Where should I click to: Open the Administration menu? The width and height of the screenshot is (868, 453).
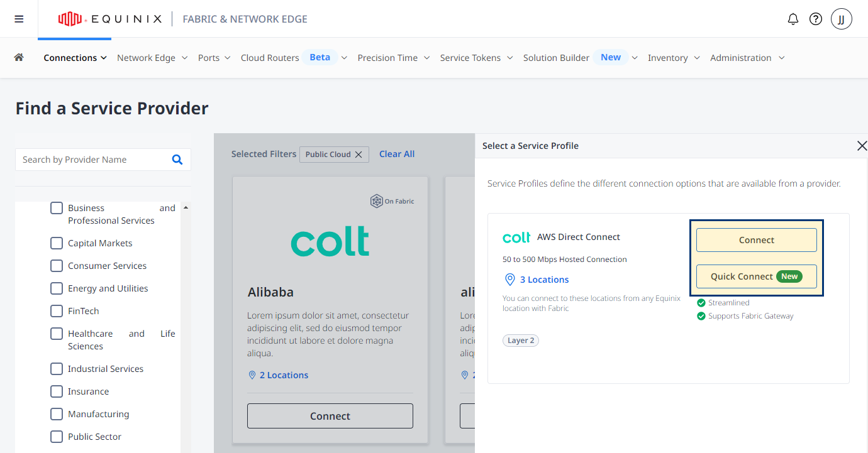pos(747,58)
